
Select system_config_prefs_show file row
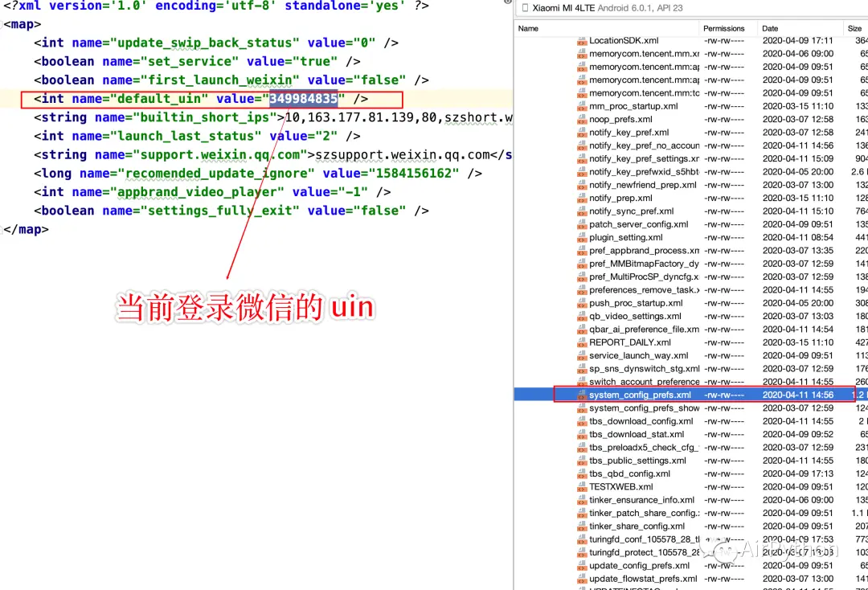(x=691, y=408)
